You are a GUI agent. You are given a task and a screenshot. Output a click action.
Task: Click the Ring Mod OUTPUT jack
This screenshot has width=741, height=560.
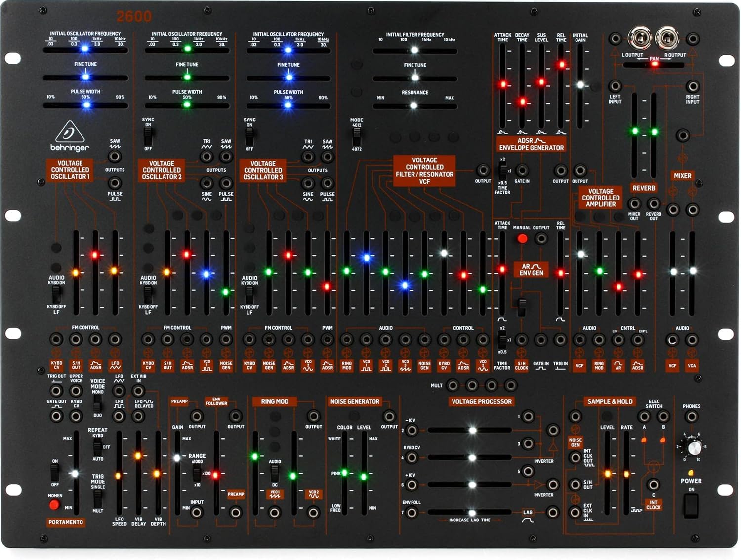314,416
